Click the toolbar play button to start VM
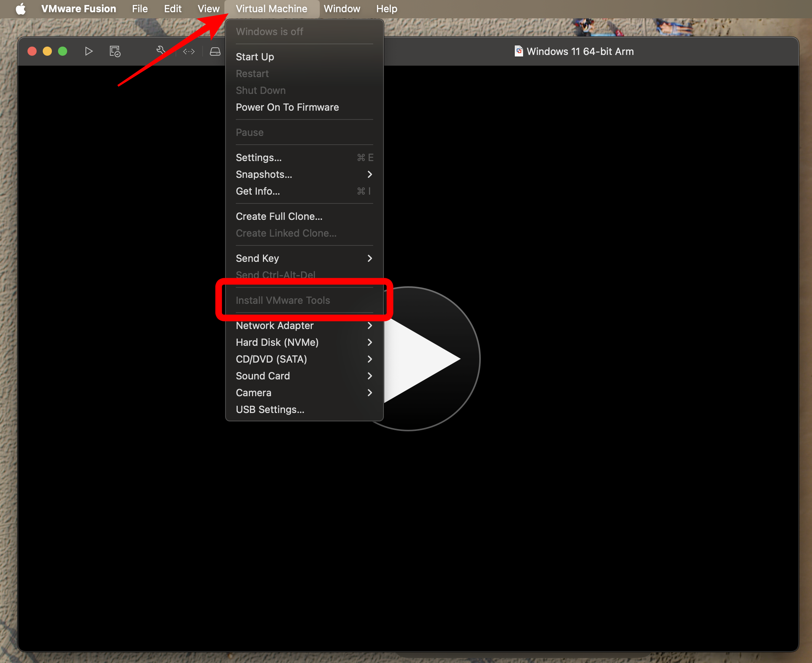The width and height of the screenshot is (812, 663). (89, 51)
